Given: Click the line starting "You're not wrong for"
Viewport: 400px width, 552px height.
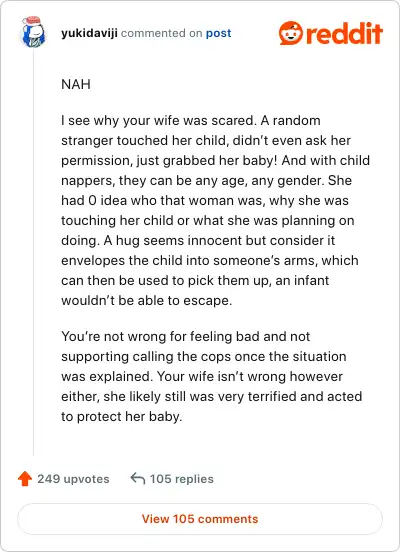Looking at the screenshot, I should 186,336.
